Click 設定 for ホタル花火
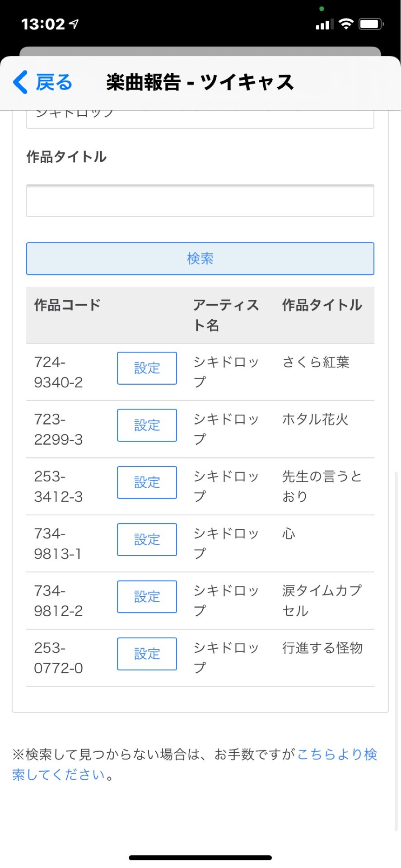The image size is (401, 868). tap(147, 425)
